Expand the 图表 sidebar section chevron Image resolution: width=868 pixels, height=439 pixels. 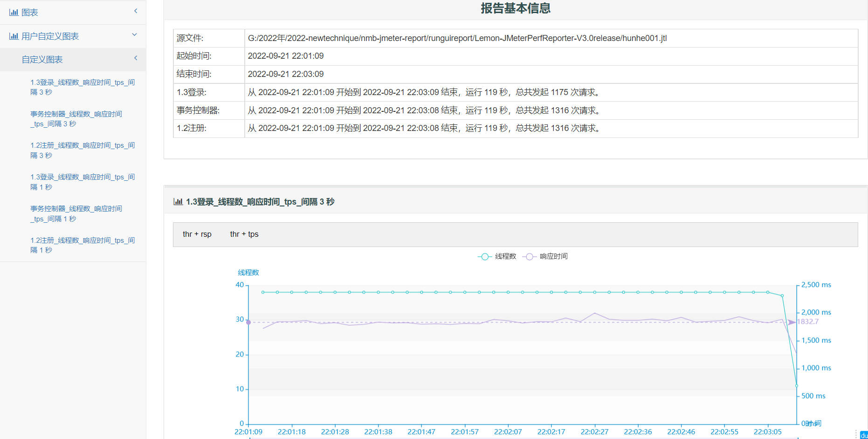tap(136, 11)
